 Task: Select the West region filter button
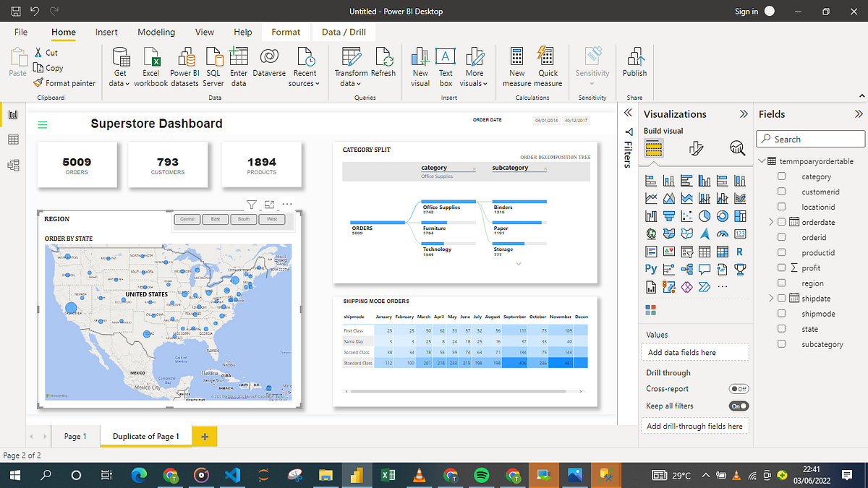271,219
